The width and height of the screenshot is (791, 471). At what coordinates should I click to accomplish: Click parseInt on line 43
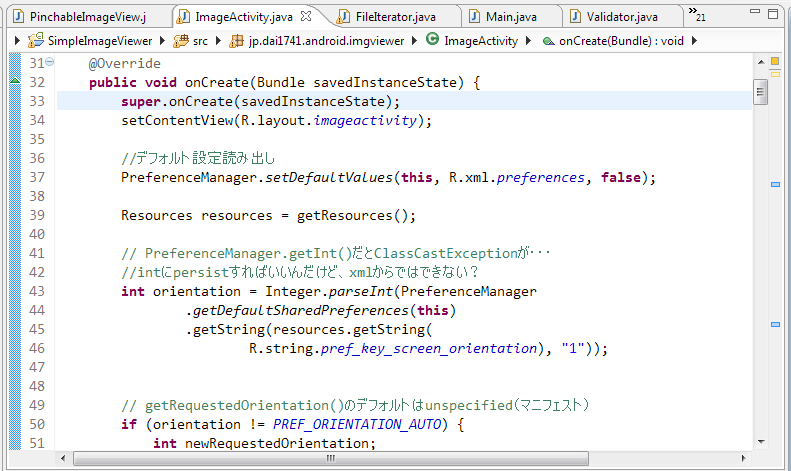[x=361, y=291]
